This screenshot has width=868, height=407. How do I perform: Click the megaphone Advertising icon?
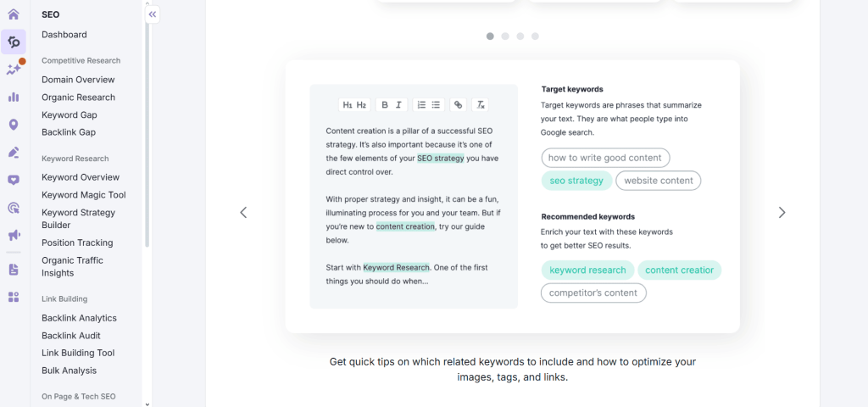click(14, 235)
